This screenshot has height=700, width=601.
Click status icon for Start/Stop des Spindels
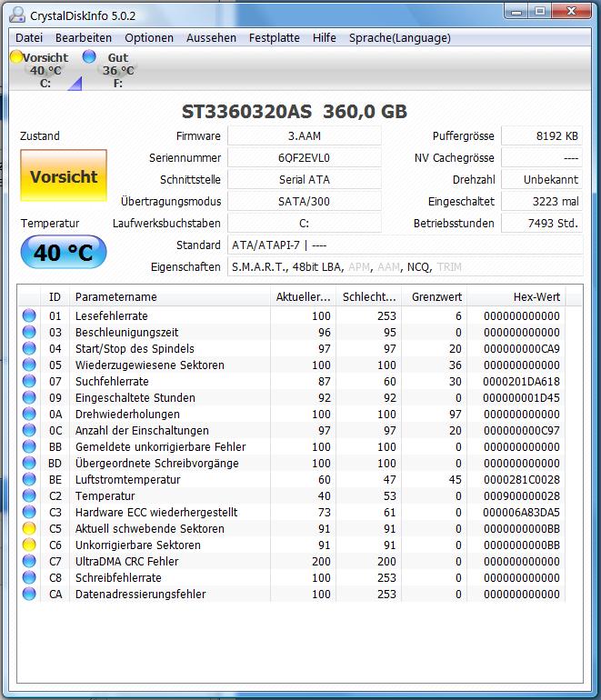pyautogui.click(x=29, y=349)
